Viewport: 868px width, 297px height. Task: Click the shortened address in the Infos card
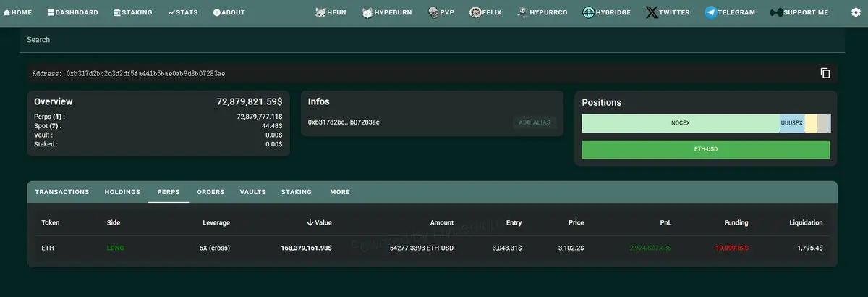[344, 122]
